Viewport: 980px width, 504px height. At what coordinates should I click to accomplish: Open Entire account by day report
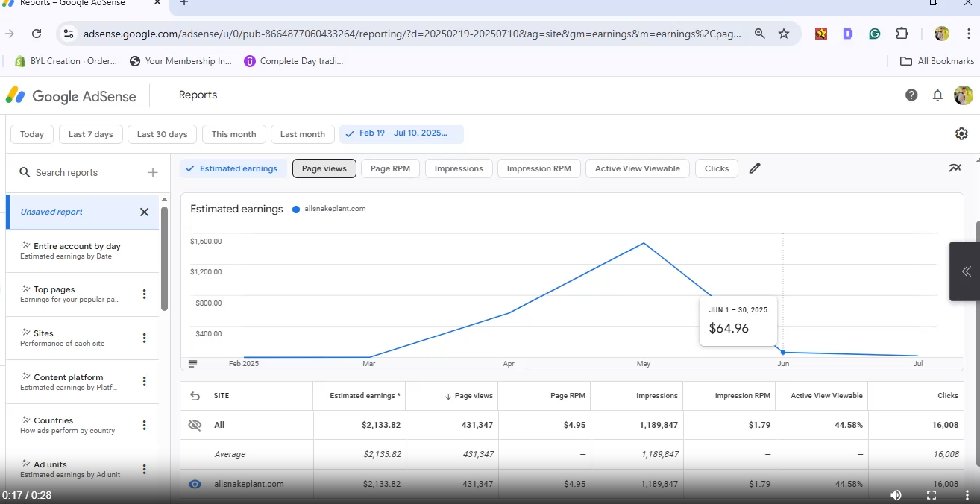[82, 251]
